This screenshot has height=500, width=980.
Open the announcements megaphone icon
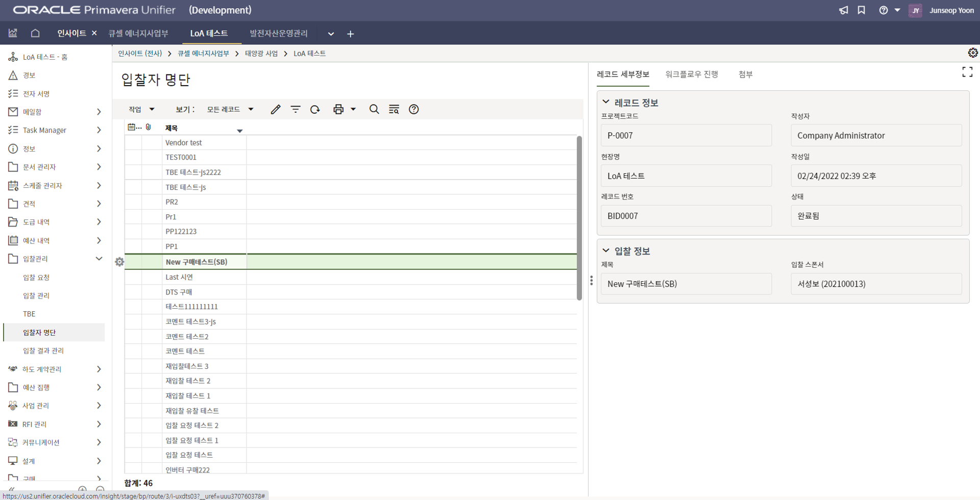(x=843, y=10)
